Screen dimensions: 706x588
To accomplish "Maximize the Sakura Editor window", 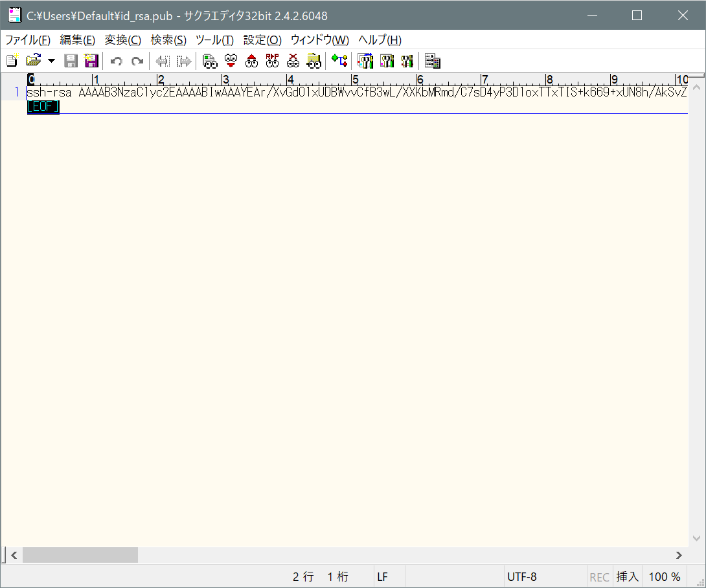I will (x=637, y=16).
